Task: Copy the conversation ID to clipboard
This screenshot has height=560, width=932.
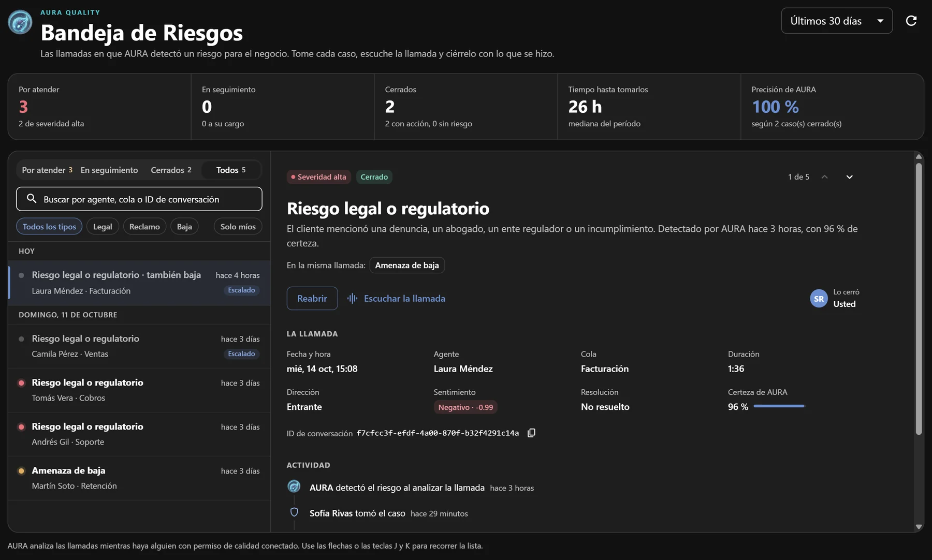Action: pyautogui.click(x=531, y=433)
